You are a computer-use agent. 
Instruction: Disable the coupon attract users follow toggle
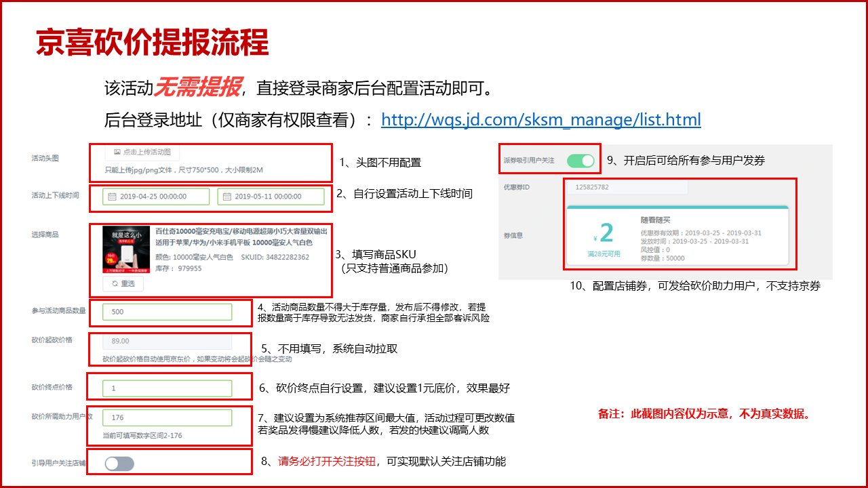tap(580, 161)
